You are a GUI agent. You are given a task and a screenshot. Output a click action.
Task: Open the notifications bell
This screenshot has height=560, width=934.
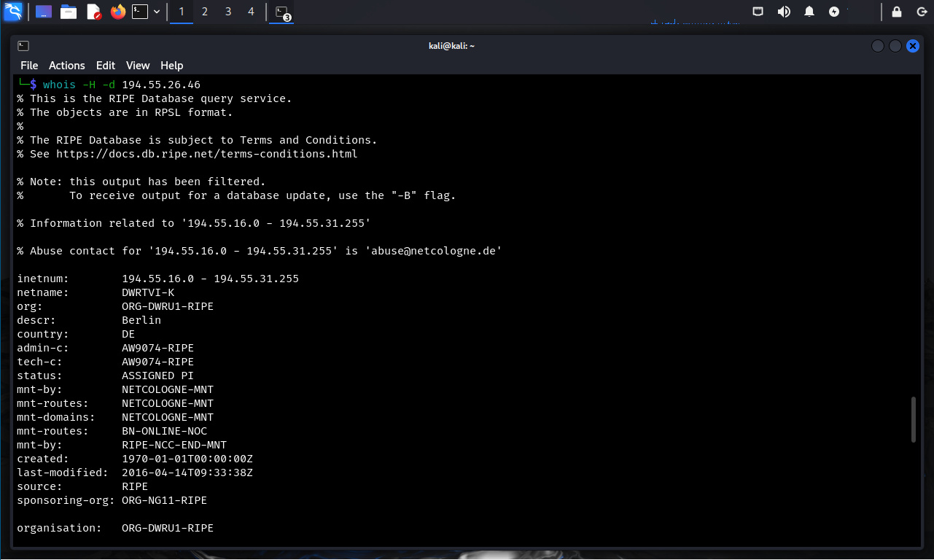click(809, 12)
